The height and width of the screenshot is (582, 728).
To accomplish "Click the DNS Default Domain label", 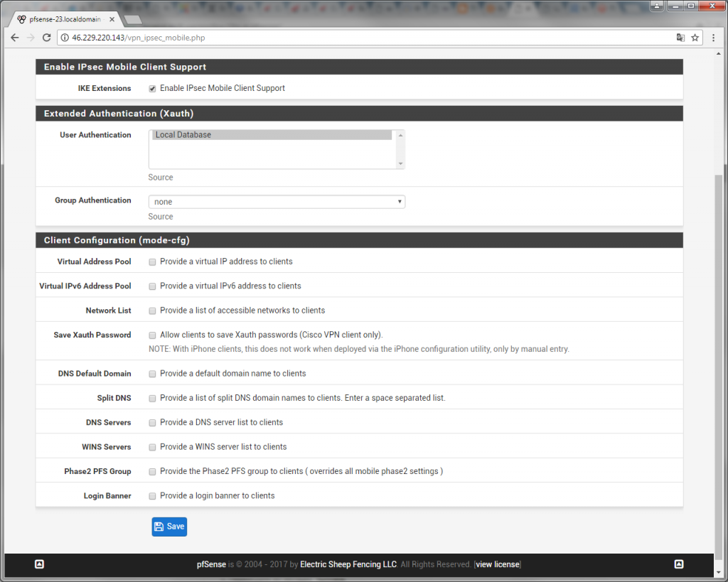I will point(95,374).
